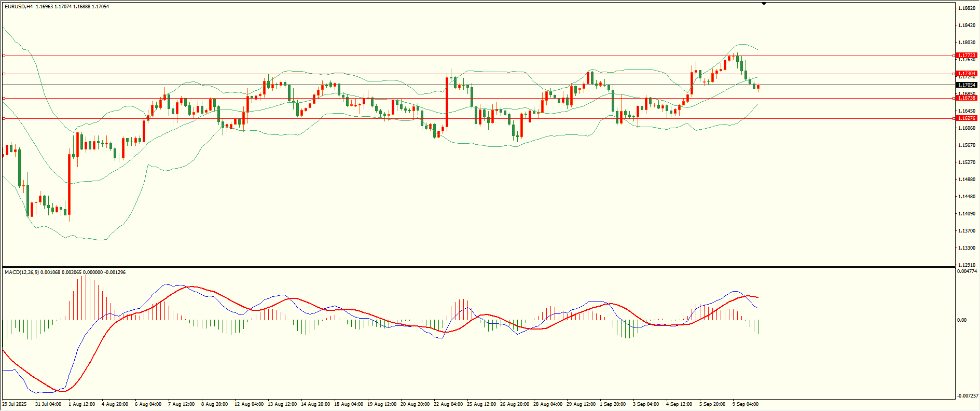Click the 1.13700 price scale value
This screenshot has height=411, width=980.
[966, 231]
